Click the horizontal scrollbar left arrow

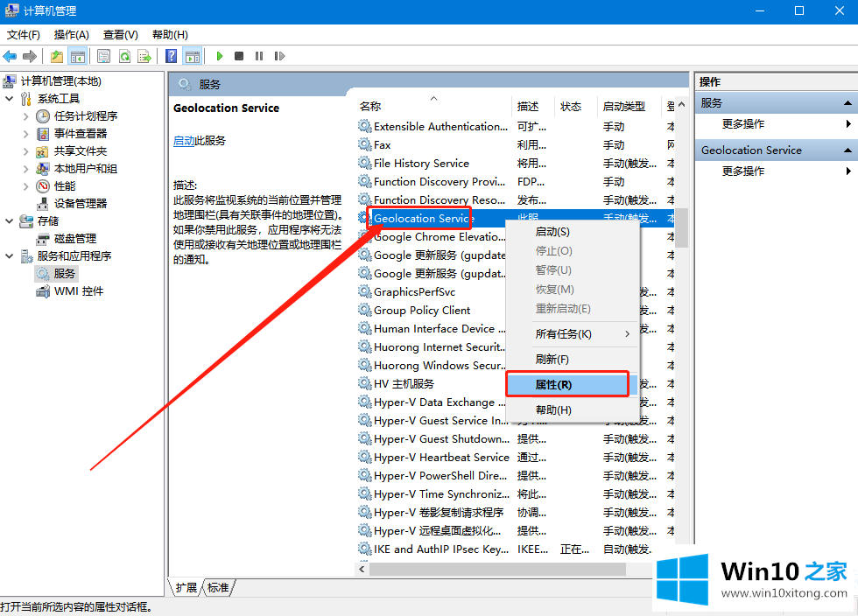362,570
